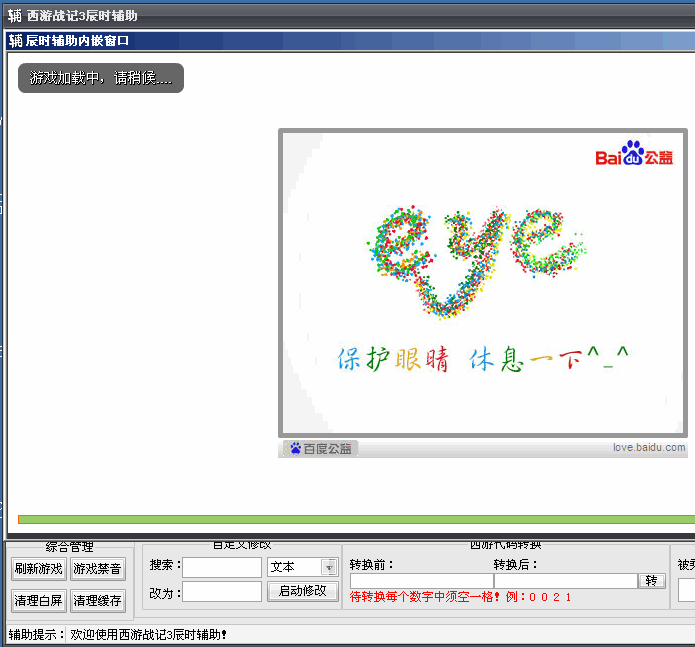This screenshot has width=695, height=647.
Task: Focus the 搜索 input field
Action: [221, 567]
